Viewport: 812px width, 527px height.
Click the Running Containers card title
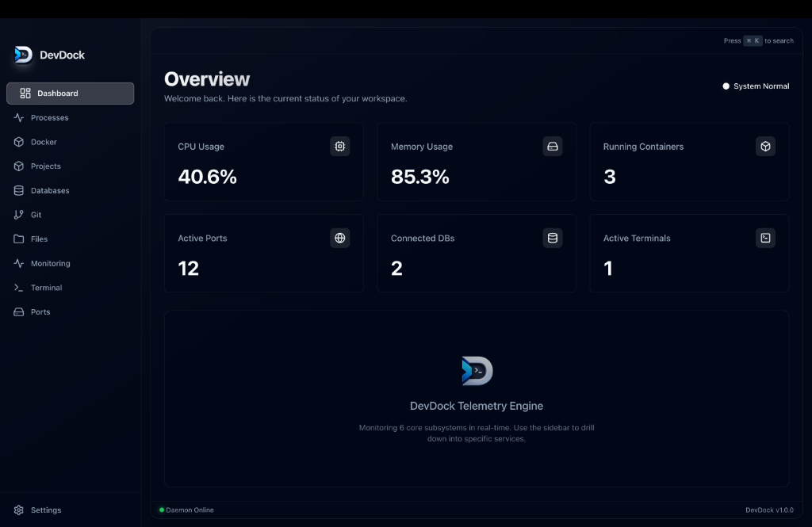[643, 147]
